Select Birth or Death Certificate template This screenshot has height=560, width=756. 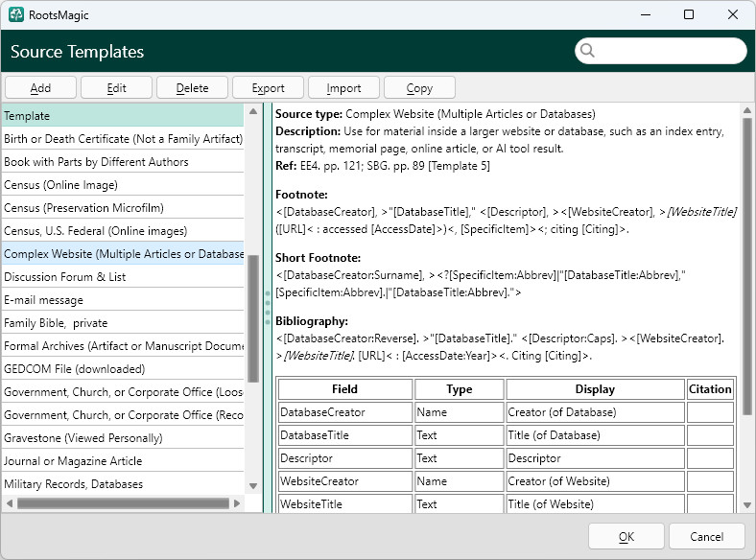tap(123, 139)
